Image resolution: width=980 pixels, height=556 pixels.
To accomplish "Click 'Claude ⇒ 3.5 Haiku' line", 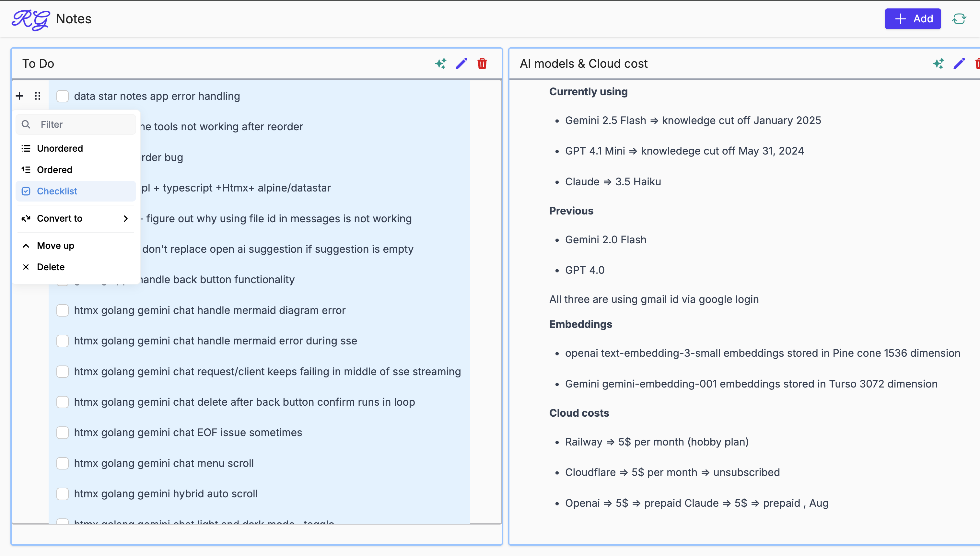I will (x=613, y=182).
